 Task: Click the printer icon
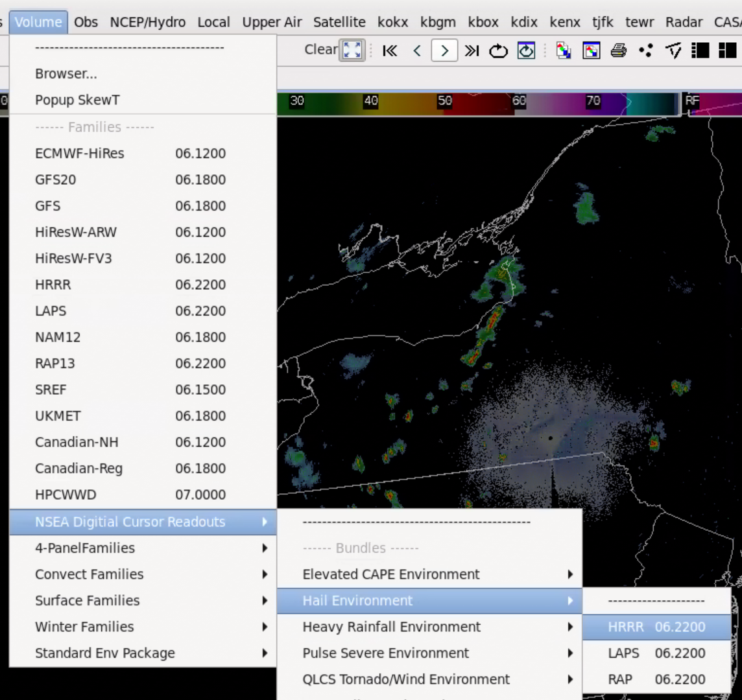[x=619, y=51]
